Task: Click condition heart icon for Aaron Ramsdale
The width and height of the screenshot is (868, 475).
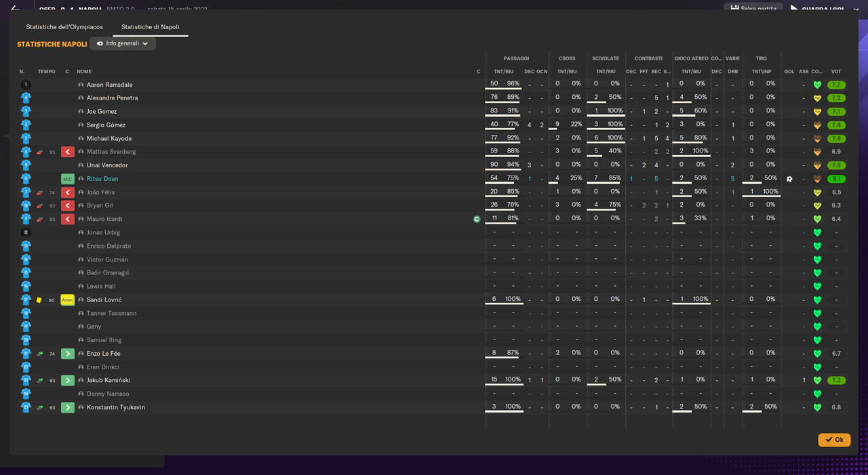Action: (817, 85)
